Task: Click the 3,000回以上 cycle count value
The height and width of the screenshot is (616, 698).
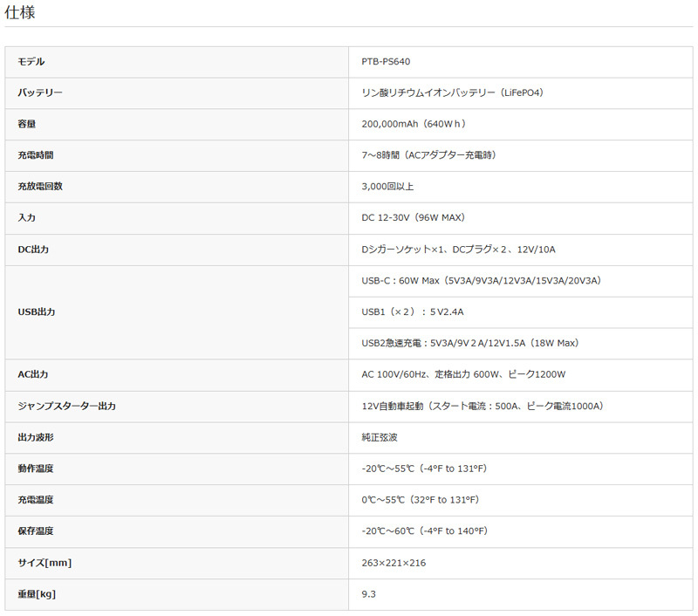Action: point(387,187)
